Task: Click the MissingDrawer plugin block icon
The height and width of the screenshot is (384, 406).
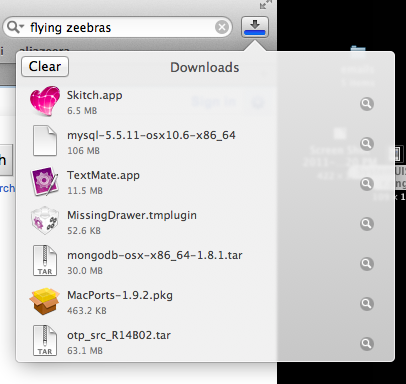Action: point(45,221)
